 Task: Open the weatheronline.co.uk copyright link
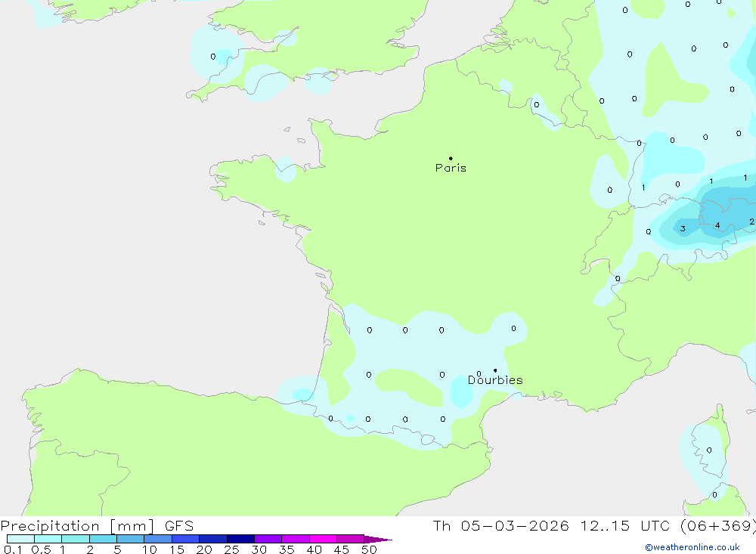coord(692,547)
